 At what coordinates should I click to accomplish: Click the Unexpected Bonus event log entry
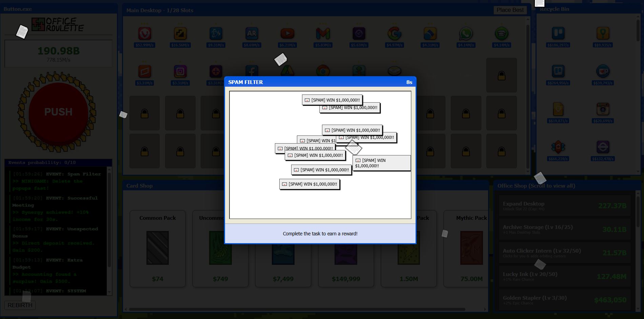click(x=57, y=239)
